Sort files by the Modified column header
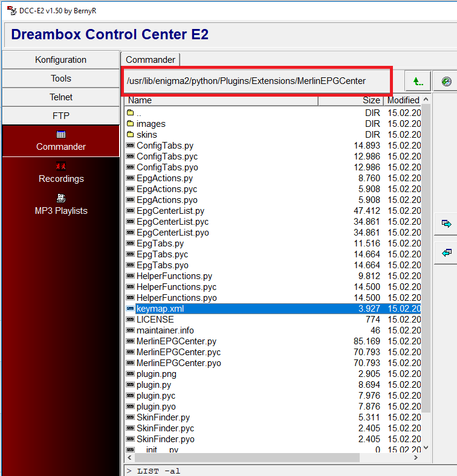This screenshot has width=457, height=476. click(x=403, y=100)
